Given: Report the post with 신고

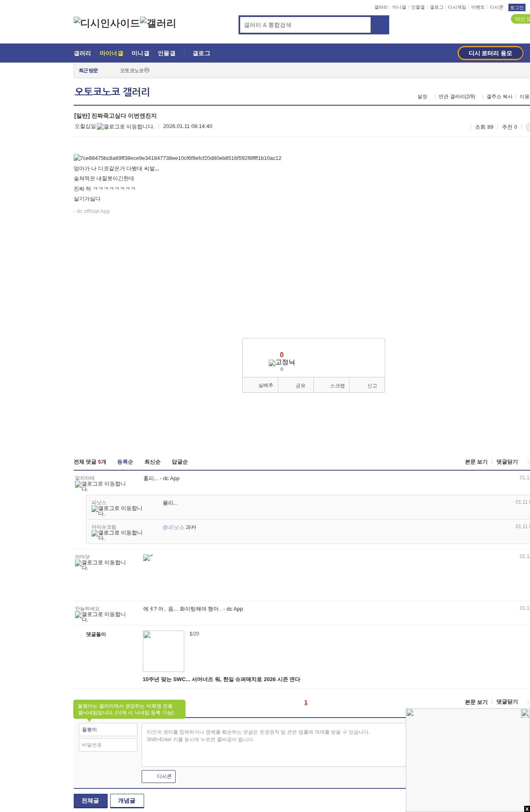Looking at the screenshot, I should coord(367,385).
